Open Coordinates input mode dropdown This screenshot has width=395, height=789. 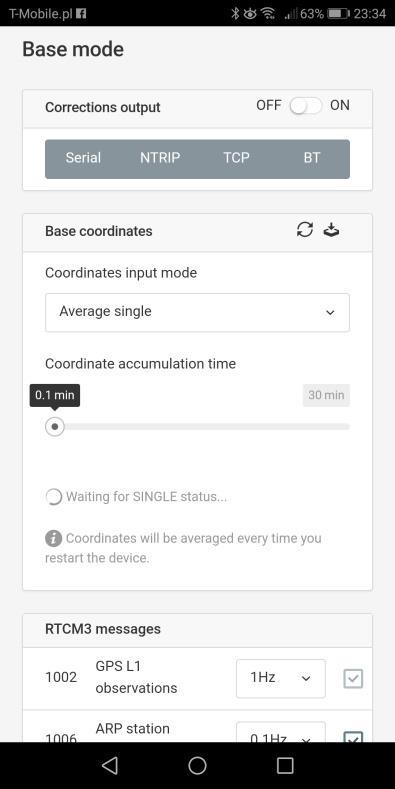point(197,312)
